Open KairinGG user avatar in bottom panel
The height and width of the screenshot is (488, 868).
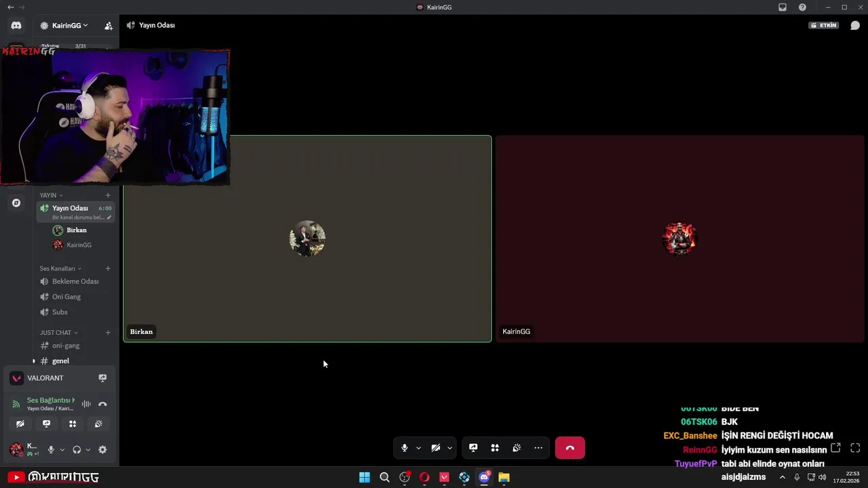click(16, 449)
